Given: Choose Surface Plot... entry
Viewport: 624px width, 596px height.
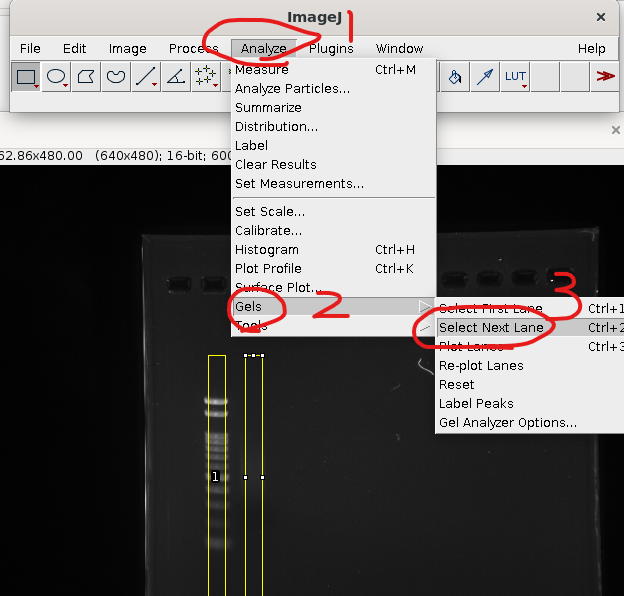Looking at the screenshot, I should coord(333,287).
